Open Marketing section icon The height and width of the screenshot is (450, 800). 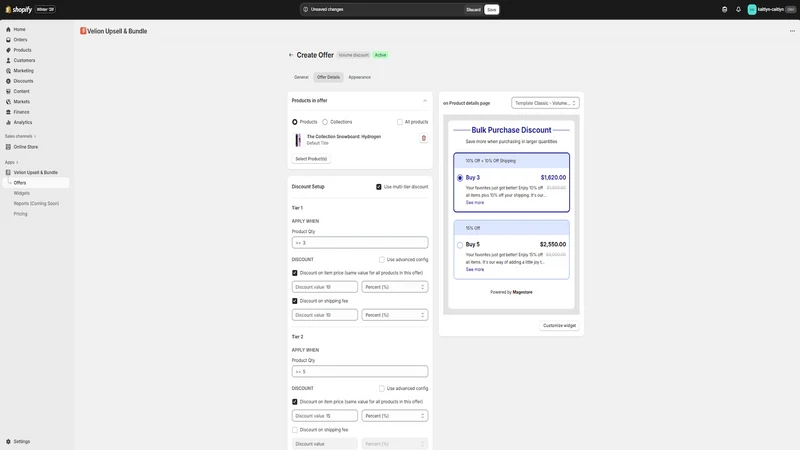(8, 71)
